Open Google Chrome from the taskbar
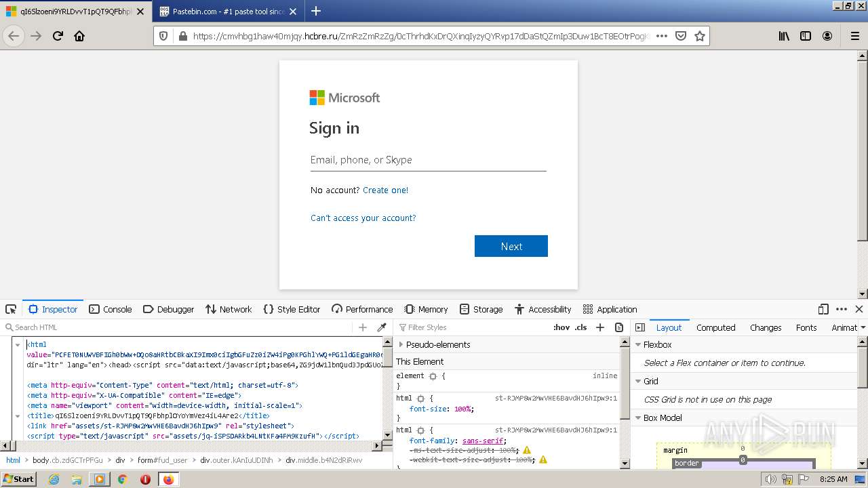 pos(123,479)
